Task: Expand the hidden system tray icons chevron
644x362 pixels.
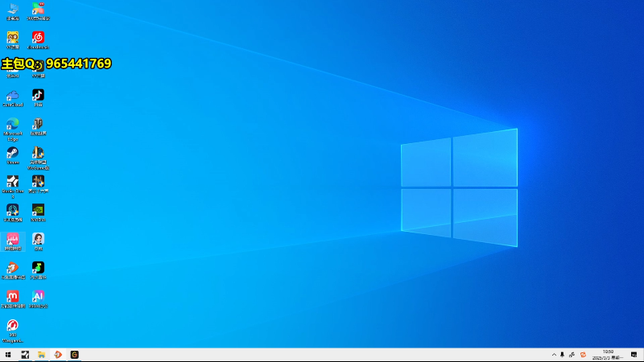Action: (x=554, y=355)
